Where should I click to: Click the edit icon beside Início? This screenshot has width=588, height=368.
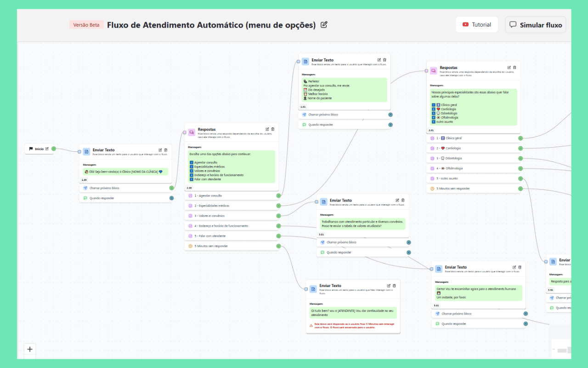click(x=47, y=149)
